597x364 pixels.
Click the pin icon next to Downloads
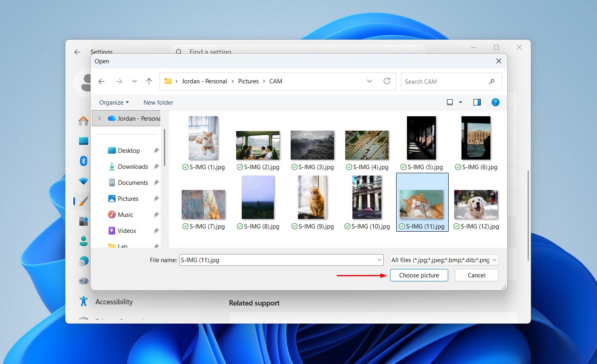click(156, 167)
